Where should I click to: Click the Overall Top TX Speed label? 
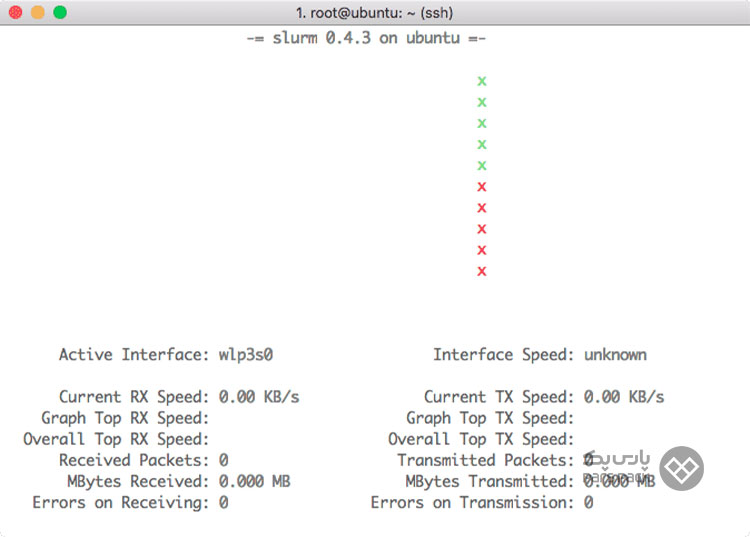tap(481, 439)
